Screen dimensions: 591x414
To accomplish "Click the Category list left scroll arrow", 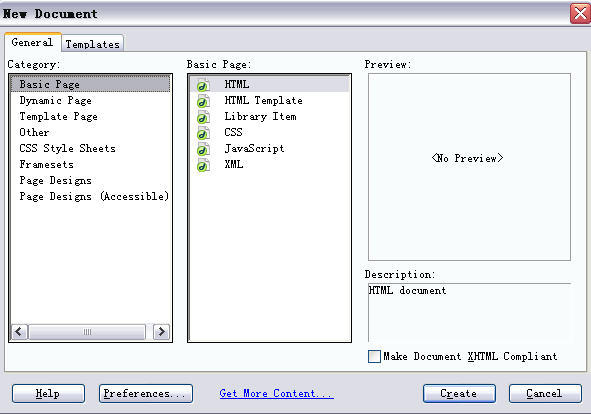I will coord(19,332).
